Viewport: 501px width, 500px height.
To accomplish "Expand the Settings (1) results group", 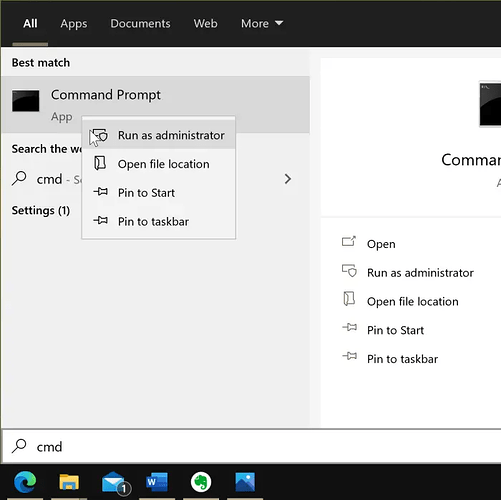I will [41, 210].
